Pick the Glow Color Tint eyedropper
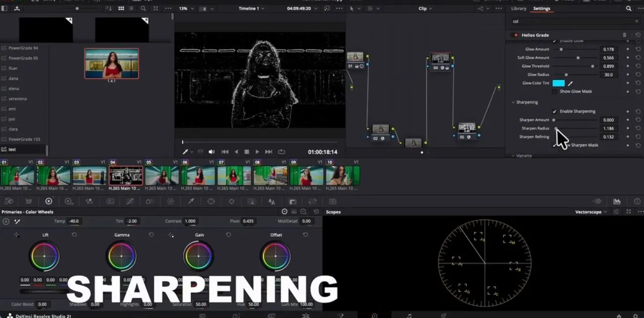Image resolution: width=644 pixels, height=318 pixels. tap(571, 83)
